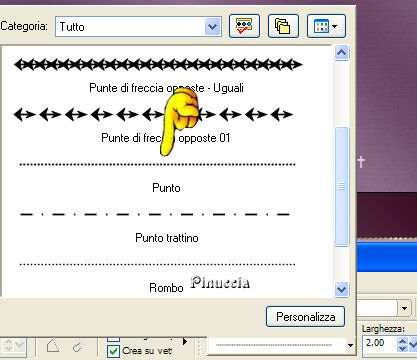Click the Larghezza value field showing 2,00
This screenshot has height=360, width=417.
click(x=379, y=343)
